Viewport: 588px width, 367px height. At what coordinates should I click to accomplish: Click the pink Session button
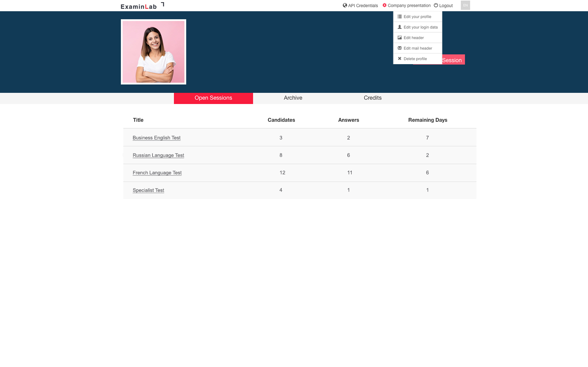(453, 60)
